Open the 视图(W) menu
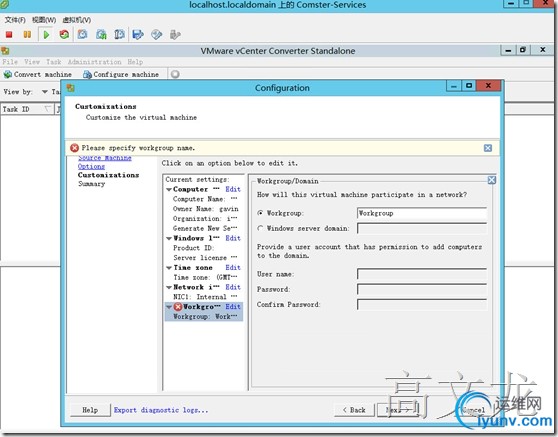558x437 pixels. 44,20
